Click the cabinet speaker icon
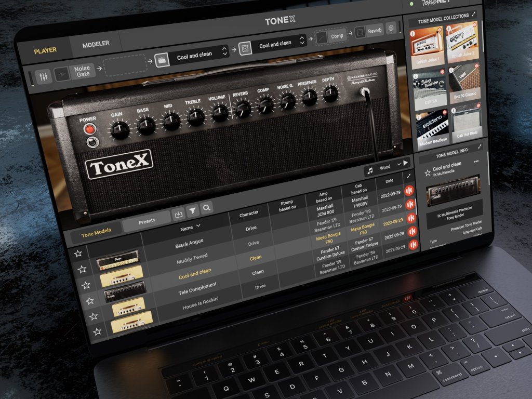 pyautogui.click(x=245, y=48)
